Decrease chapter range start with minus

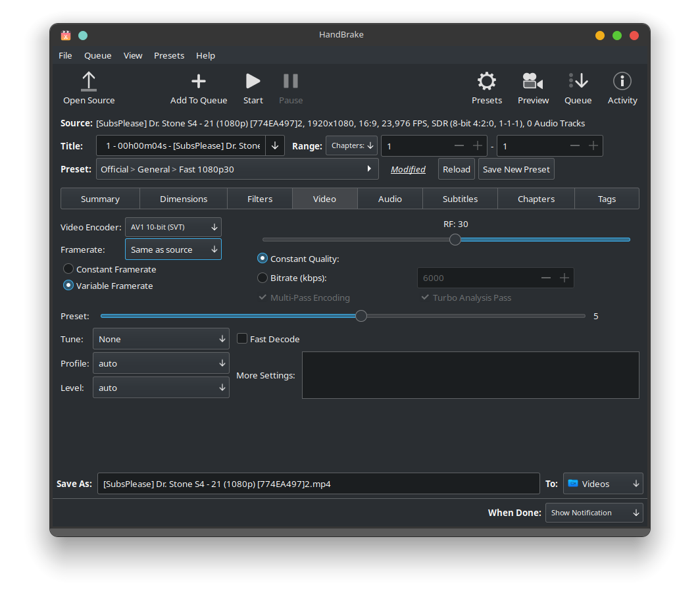click(459, 145)
